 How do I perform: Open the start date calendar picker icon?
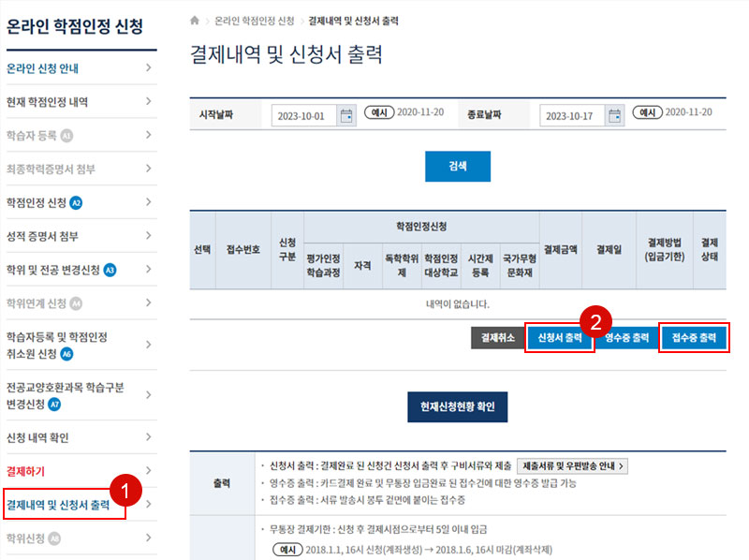(347, 116)
